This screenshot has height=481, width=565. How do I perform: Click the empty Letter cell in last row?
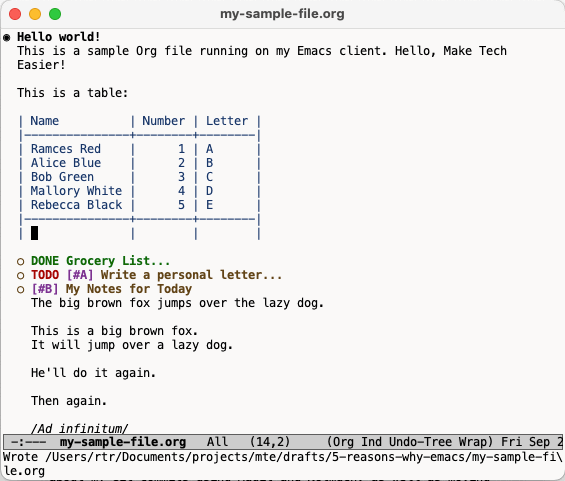click(x=227, y=233)
